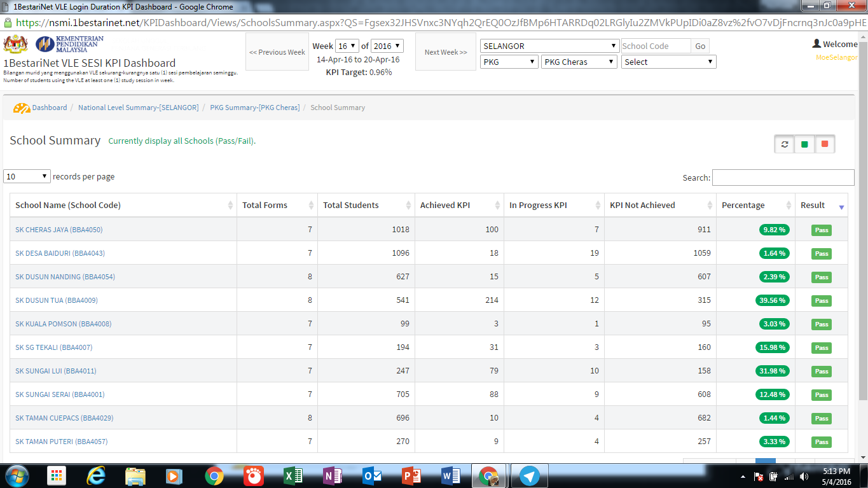Open SK CHERAS JAYA (BBA4050) link

[59, 230]
